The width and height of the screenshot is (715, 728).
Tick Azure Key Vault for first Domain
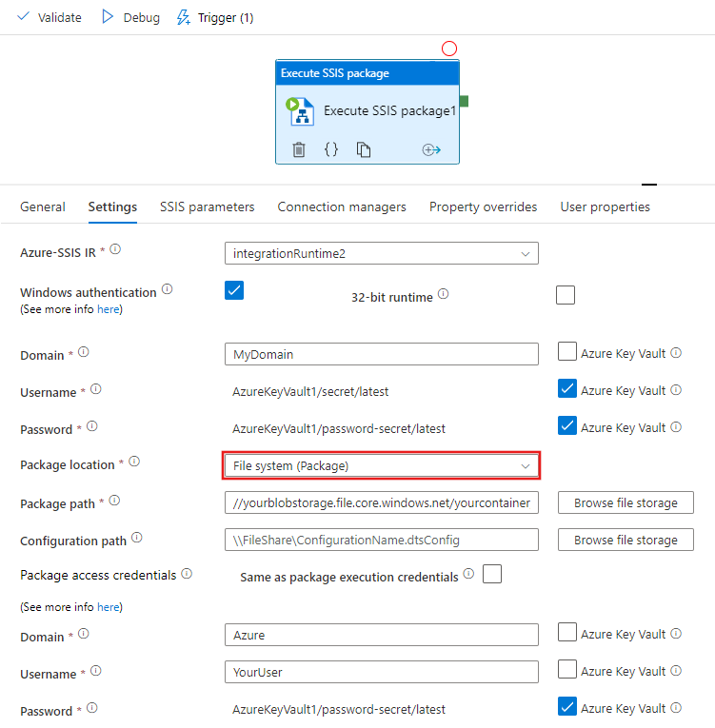click(566, 353)
